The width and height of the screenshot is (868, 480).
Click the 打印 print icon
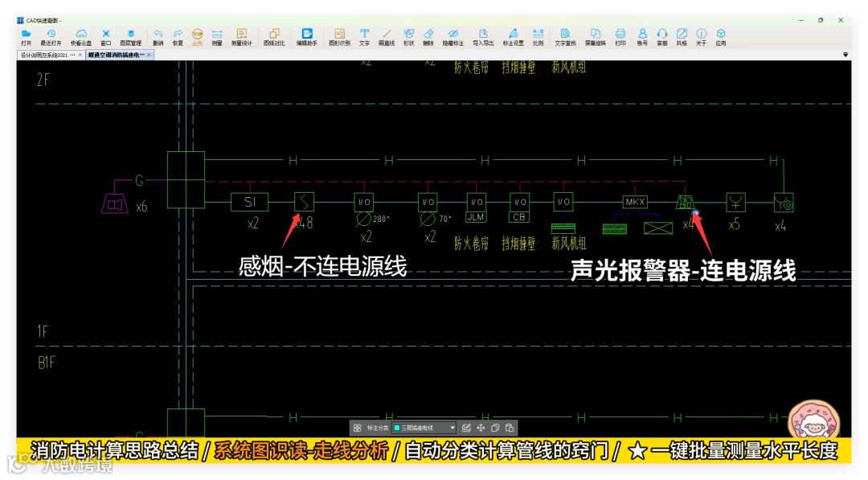[620, 37]
